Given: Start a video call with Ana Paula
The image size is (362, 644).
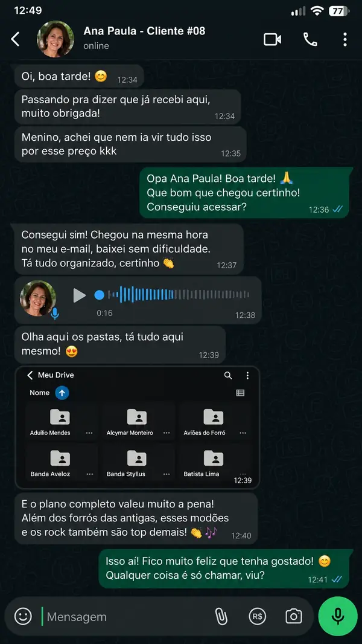Looking at the screenshot, I should 272,39.
